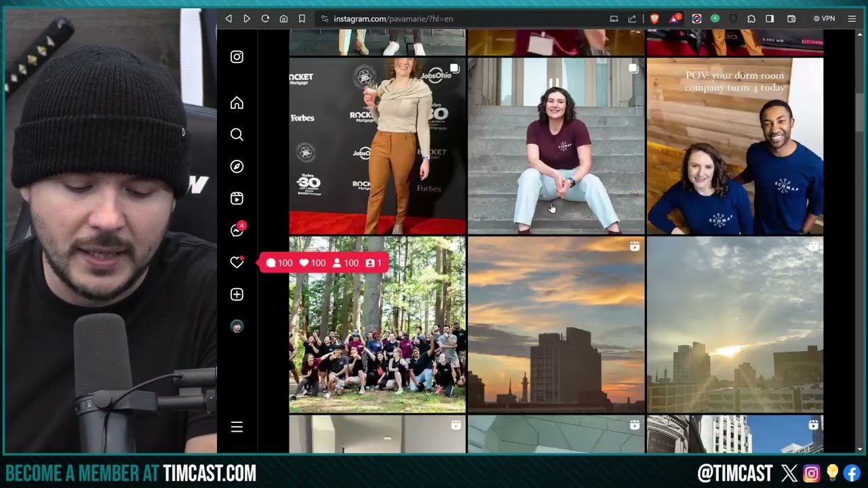Click the Instagram logo in sidebar

coord(237,57)
